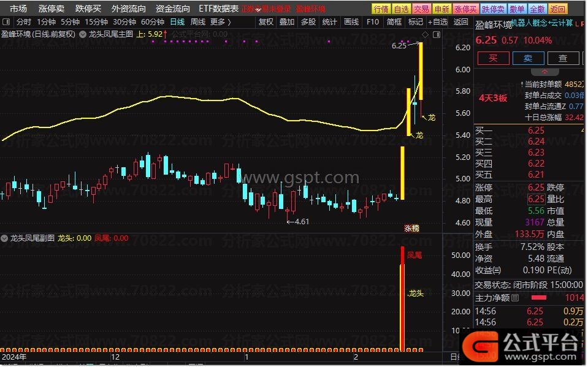The height and width of the screenshot is (367, 588).
Task: Click the 买一 price 6.25
Action: point(536,130)
